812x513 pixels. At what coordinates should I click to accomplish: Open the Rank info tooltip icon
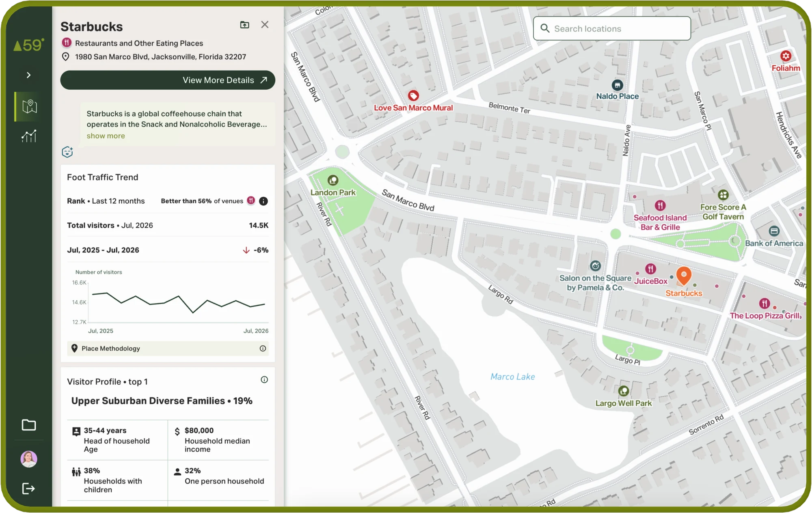coord(263,201)
